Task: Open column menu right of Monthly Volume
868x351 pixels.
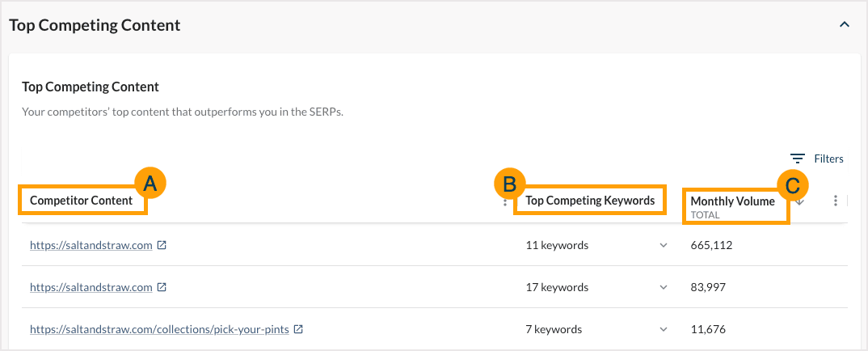Action: click(836, 201)
